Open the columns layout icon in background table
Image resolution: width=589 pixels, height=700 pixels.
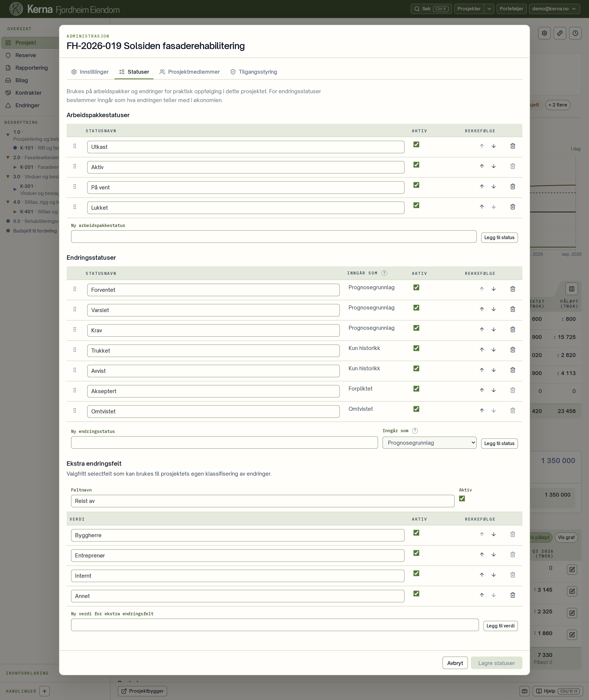click(x=572, y=289)
